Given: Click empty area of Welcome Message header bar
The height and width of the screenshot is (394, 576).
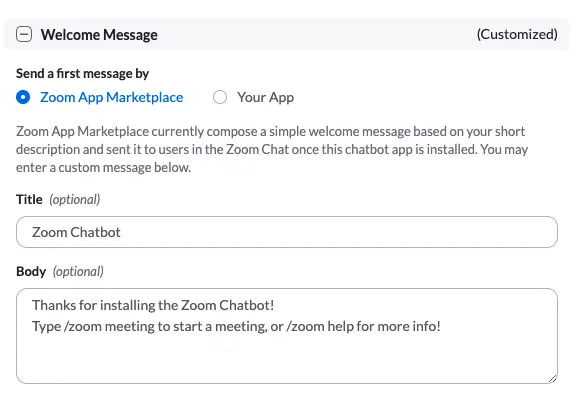Looking at the screenshot, I should [x=316, y=35].
